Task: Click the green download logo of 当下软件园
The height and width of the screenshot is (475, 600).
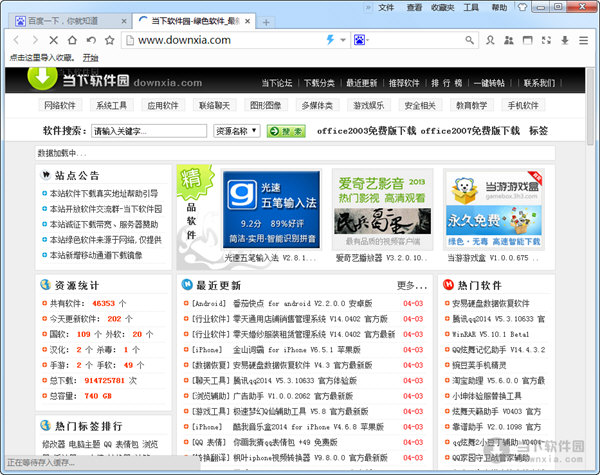Action: coord(42,78)
